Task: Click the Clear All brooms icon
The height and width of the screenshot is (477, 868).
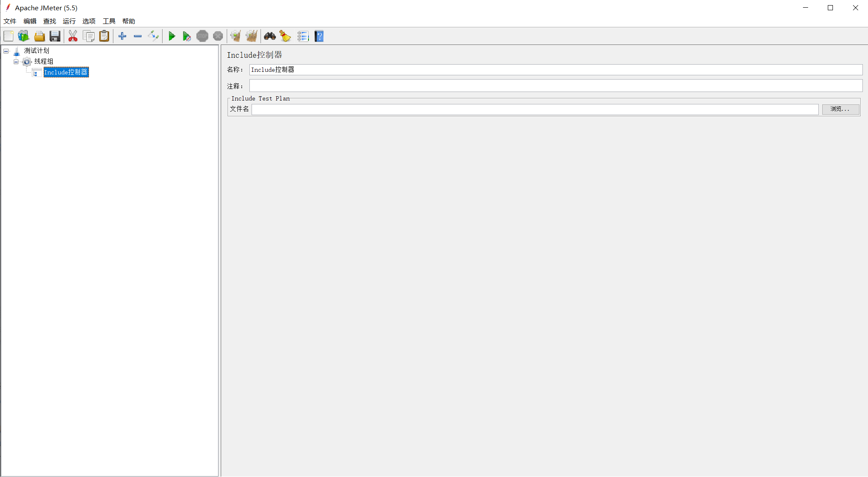Action: click(252, 36)
